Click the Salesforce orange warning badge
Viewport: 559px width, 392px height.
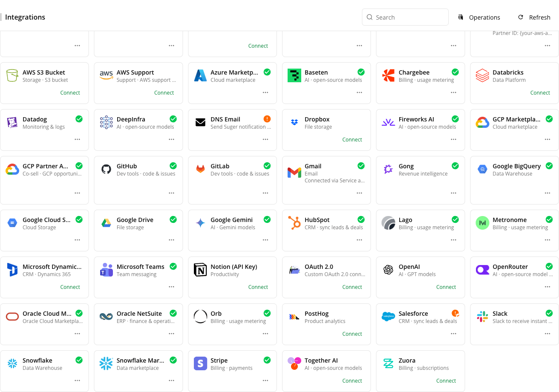(x=455, y=313)
